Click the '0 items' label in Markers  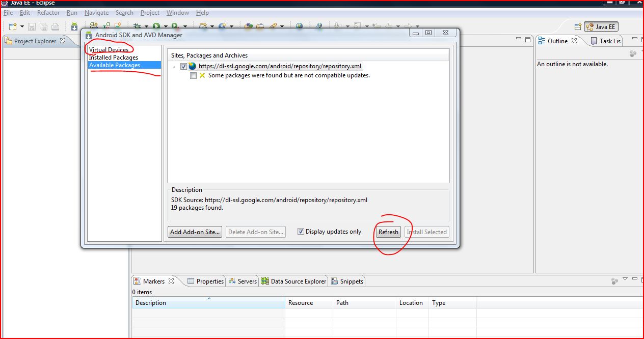(x=142, y=292)
